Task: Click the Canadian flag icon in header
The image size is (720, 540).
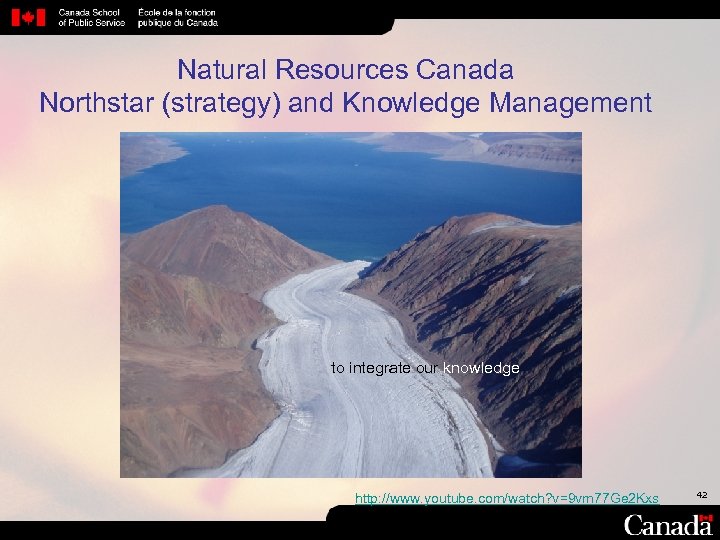Action: (28, 18)
